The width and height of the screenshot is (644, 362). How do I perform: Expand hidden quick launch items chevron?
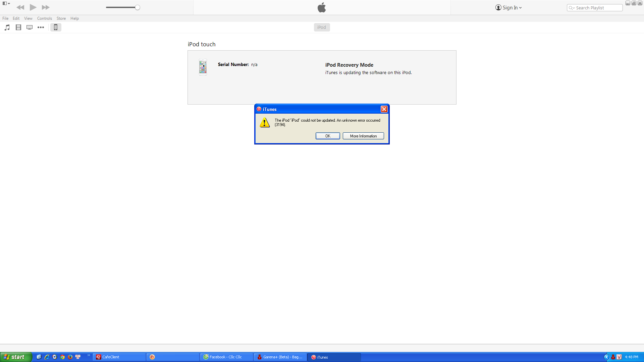(x=89, y=356)
